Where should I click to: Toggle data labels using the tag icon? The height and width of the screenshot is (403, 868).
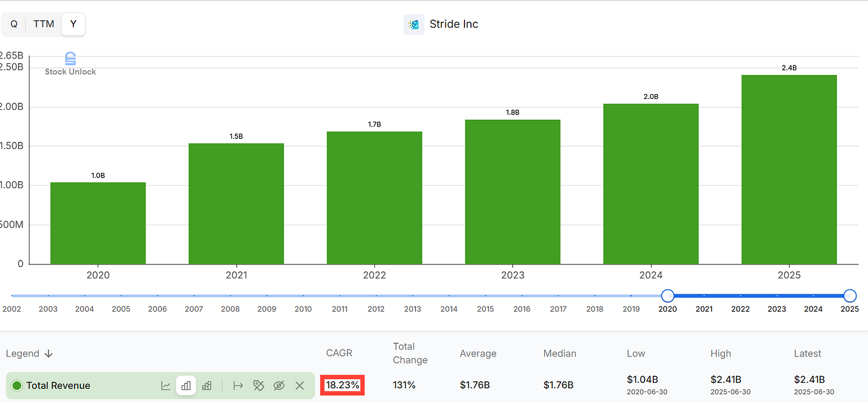[259, 386]
